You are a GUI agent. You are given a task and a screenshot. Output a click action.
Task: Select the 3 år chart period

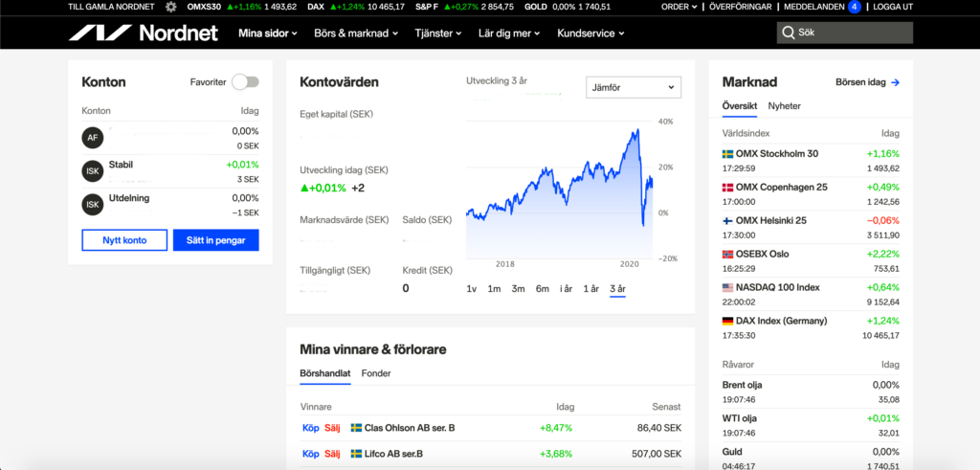(x=617, y=289)
